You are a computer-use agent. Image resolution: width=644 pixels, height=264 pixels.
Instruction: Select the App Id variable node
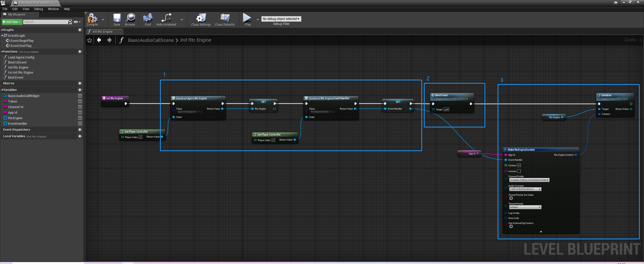[x=469, y=153]
